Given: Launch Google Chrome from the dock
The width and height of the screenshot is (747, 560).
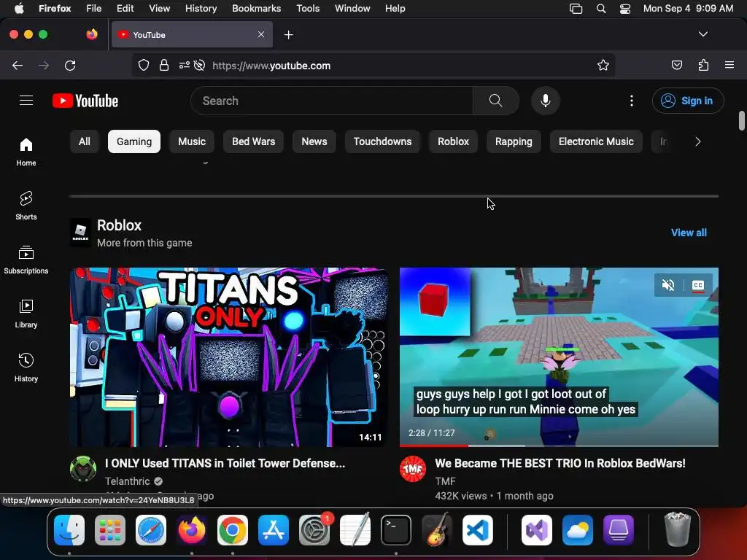Looking at the screenshot, I should tap(233, 530).
